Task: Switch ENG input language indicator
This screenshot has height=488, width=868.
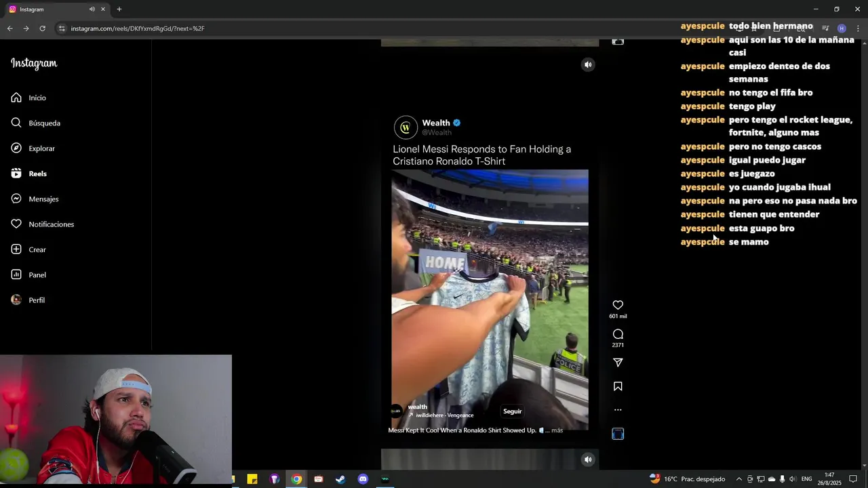Action: [x=806, y=479]
